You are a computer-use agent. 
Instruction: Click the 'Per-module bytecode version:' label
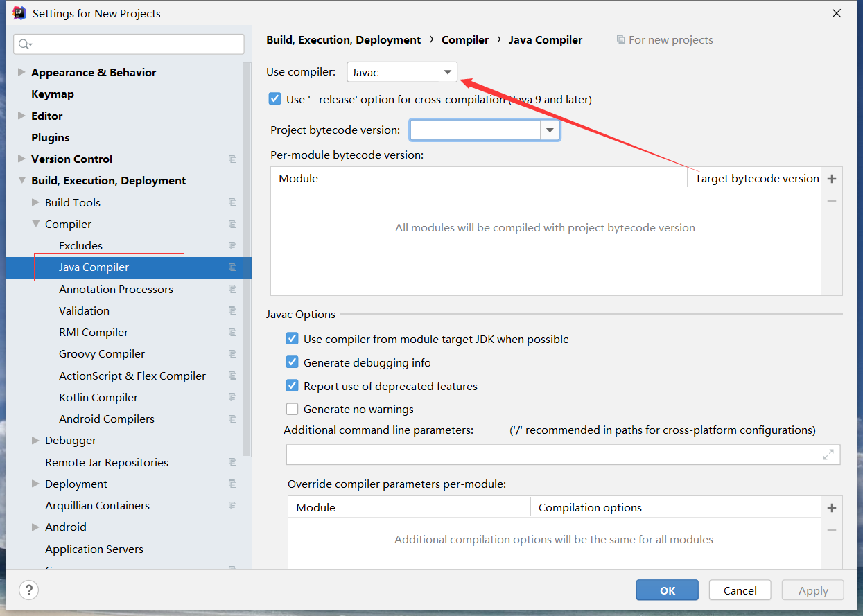(347, 155)
